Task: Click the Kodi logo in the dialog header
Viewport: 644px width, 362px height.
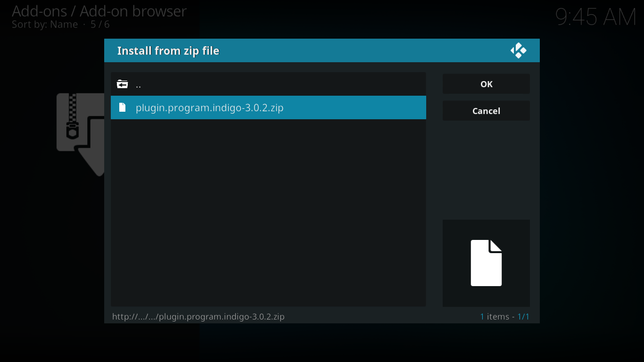Action: pos(519,50)
